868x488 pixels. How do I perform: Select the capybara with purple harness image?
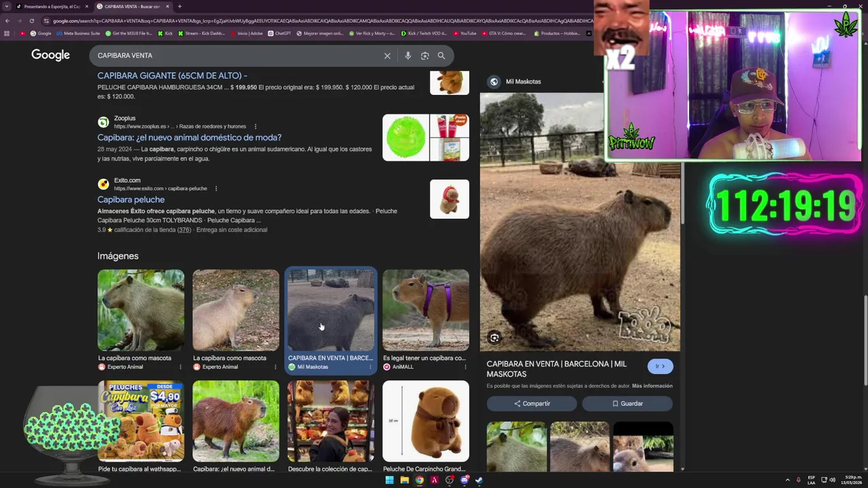coord(426,310)
